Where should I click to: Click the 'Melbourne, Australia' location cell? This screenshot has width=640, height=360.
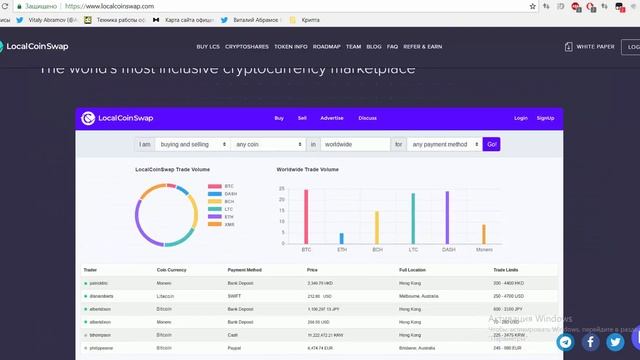(x=419, y=296)
